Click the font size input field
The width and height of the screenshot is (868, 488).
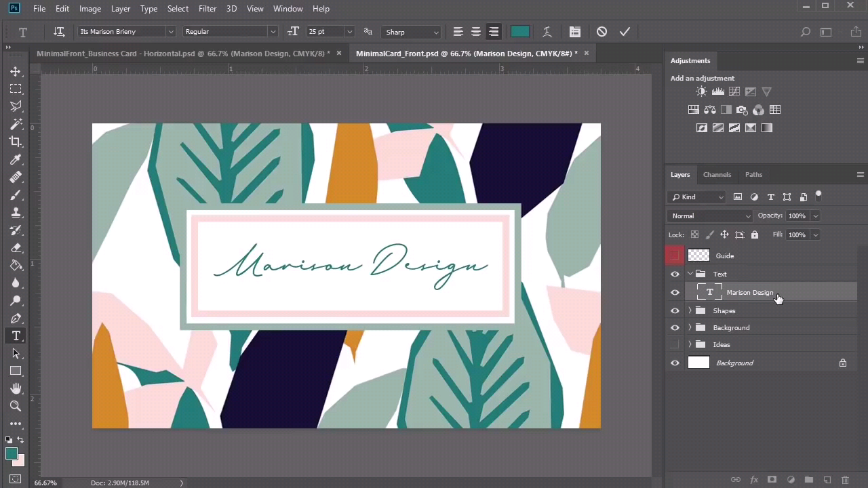coord(324,32)
